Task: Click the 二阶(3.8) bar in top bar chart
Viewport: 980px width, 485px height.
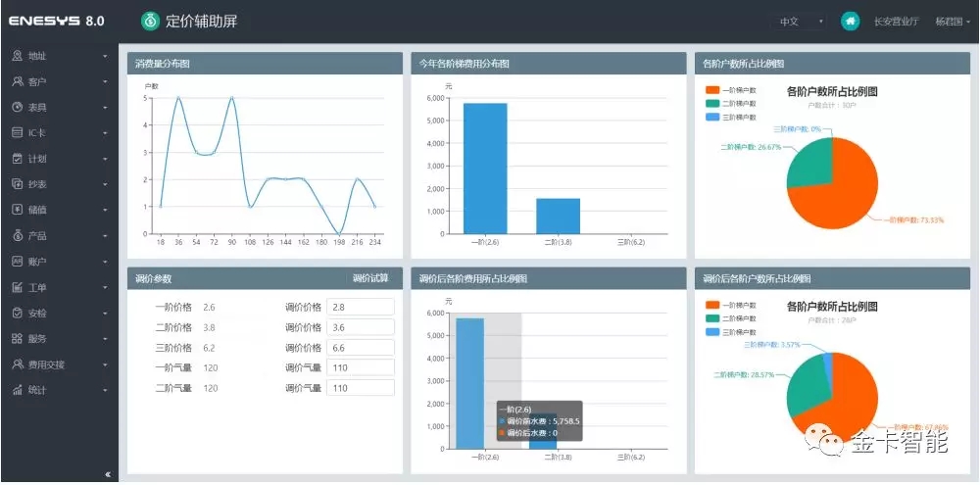Action: [559, 217]
